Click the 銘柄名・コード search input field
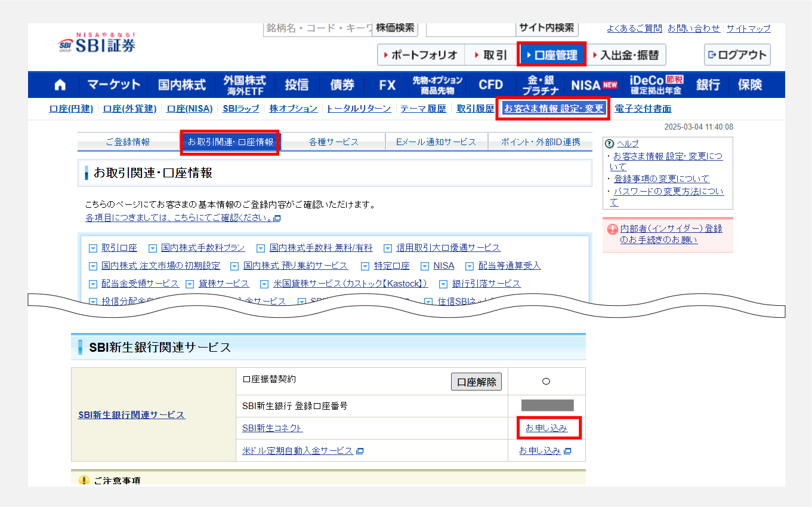The width and height of the screenshot is (812, 507). [x=318, y=29]
